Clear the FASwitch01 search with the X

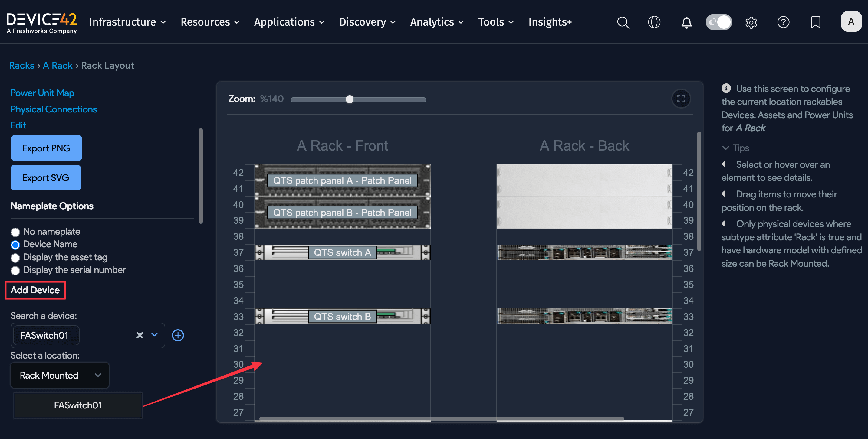[x=140, y=335]
